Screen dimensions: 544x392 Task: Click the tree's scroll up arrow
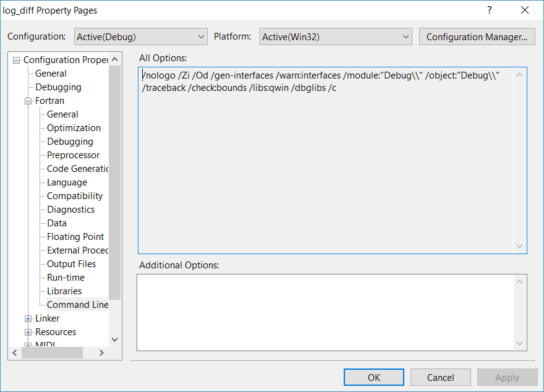pyautogui.click(x=115, y=59)
